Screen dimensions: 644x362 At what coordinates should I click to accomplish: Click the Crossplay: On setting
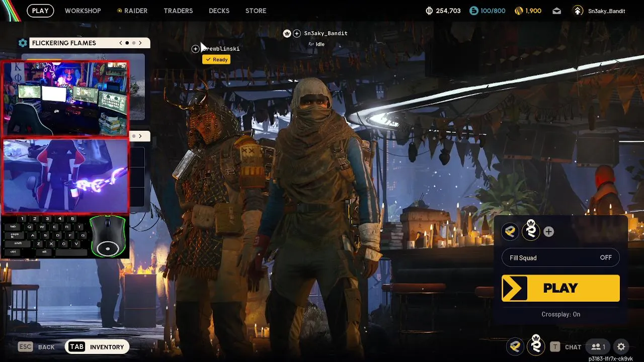click(x=560, y=314)
